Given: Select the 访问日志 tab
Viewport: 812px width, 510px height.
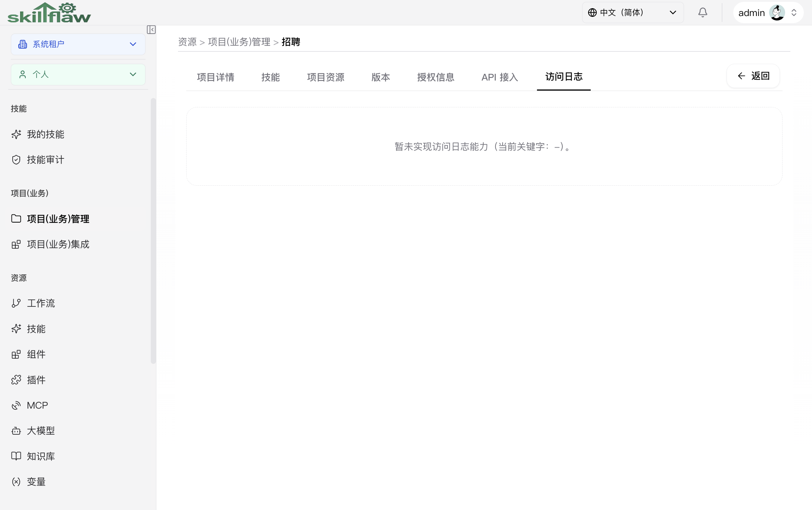Looking at the screenshot, I should tap(564, 77).
